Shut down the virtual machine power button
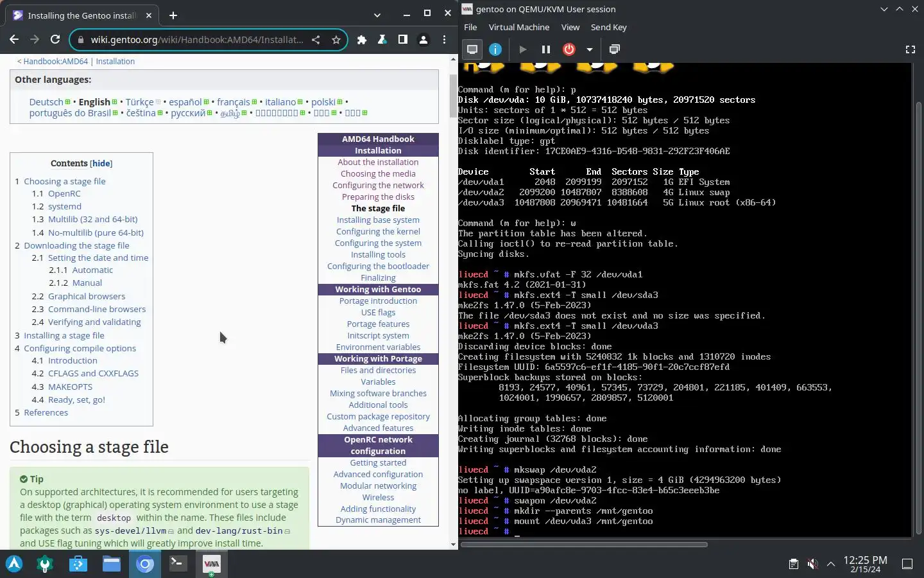This screenshot has height=578, width=924. pyautogui.click(x=569, y=49)
